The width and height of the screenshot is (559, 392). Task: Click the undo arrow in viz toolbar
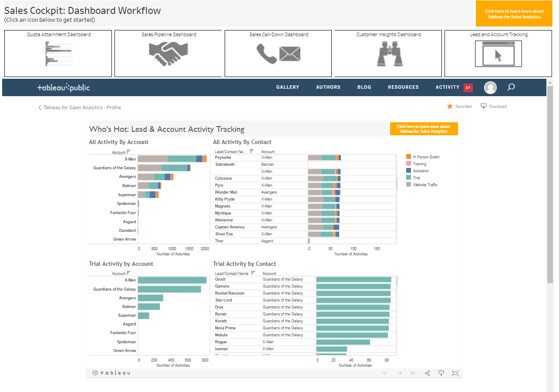[385, 373]
